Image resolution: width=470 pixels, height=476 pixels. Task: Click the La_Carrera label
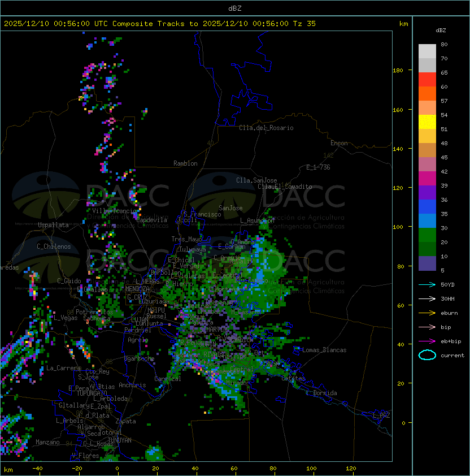click(63, 368)
